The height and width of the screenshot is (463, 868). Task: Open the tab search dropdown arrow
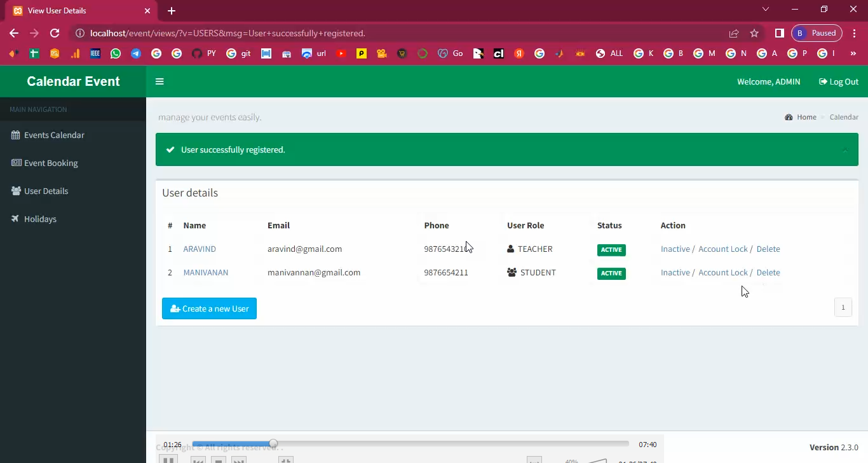click(766, 10)
